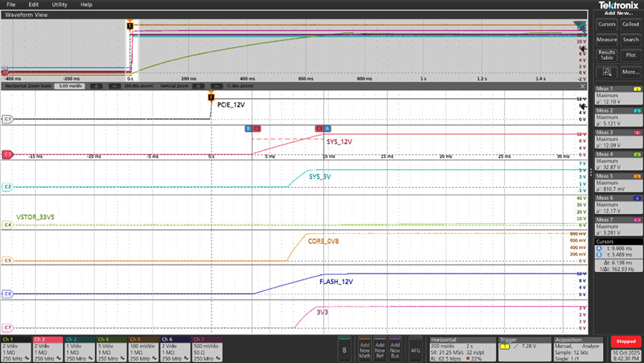Select the C7 channel handle for 3V3
This screenshot has width=644, height=363.
click(x=7, y=327)
